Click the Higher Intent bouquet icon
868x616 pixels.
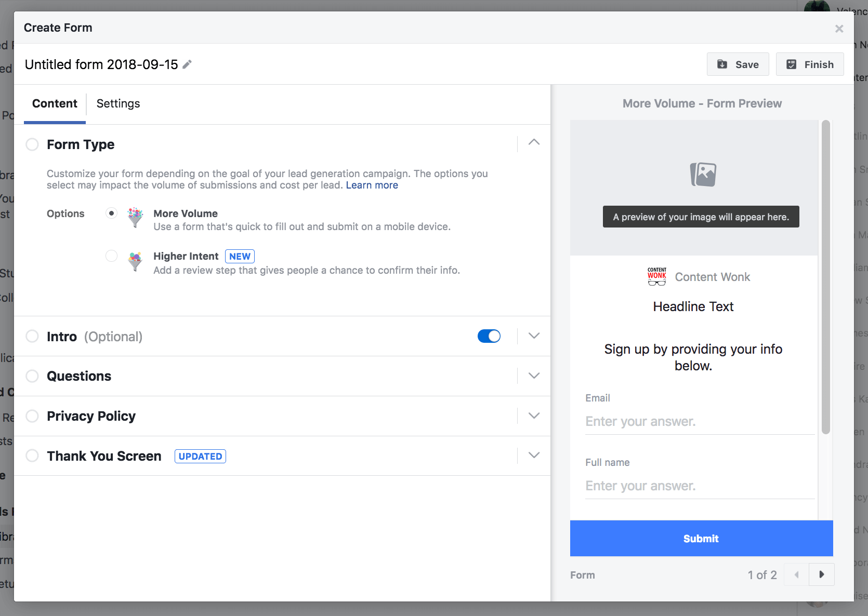[x=135, y=261]
